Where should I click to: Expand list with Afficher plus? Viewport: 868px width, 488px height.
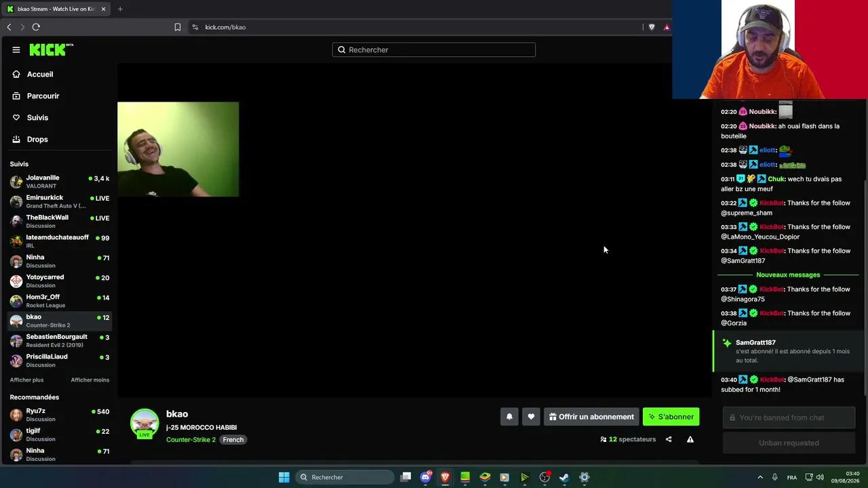point(26,380)
